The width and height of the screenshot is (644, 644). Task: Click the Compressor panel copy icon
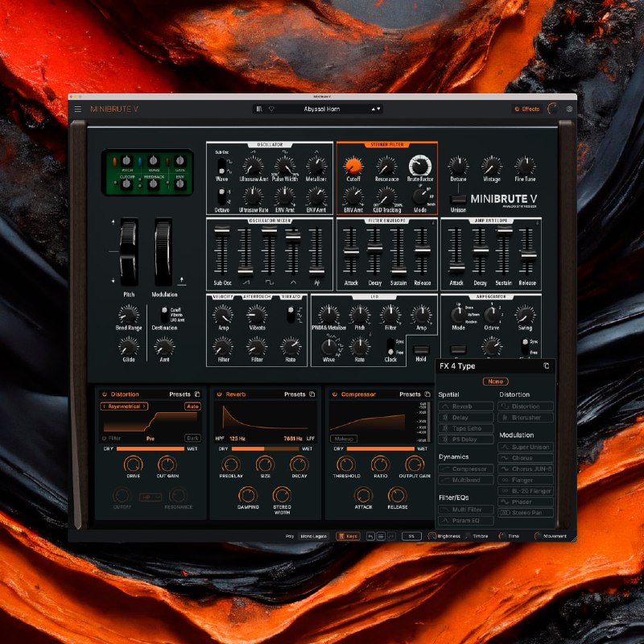(x=427, y=394)
